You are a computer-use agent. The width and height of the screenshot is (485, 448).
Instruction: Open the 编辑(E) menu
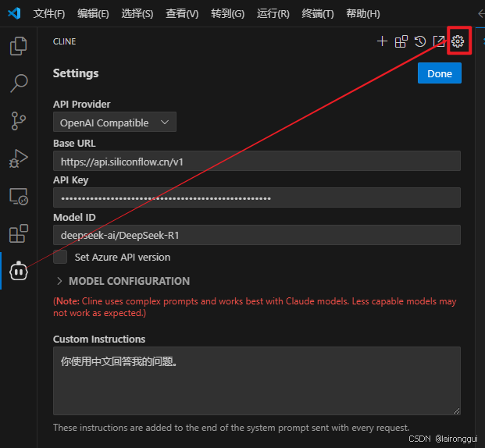[93, 13]
